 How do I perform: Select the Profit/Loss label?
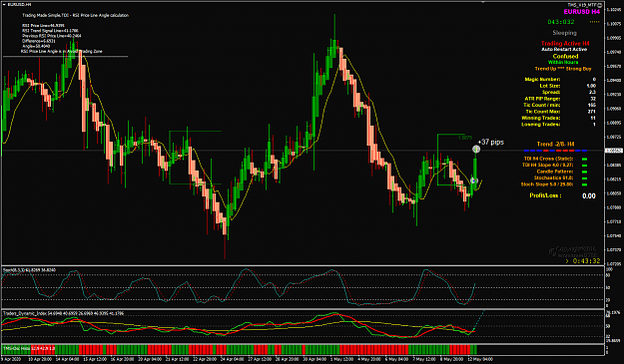pos(545,195)
